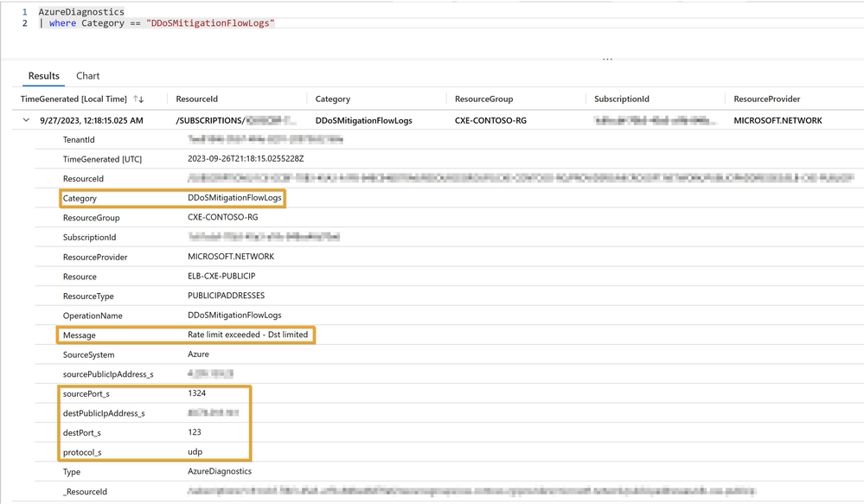The height and width of the screenshot is (504, 864).
Task: Click the ResourceGroup detail value CXE-CONTOSO-RG
Action: tap(222, 217)
